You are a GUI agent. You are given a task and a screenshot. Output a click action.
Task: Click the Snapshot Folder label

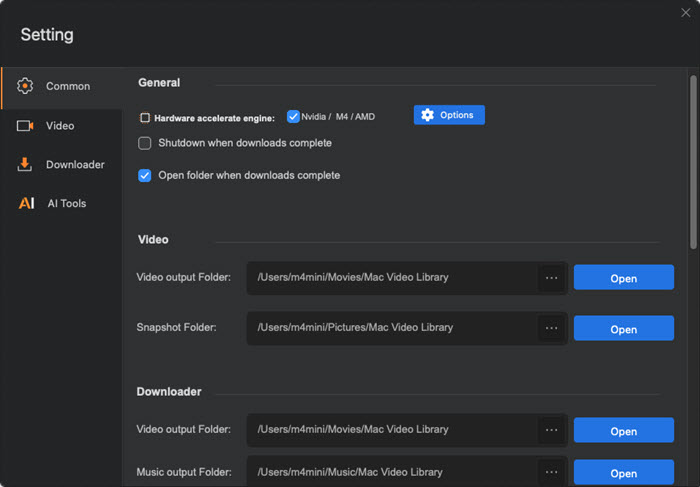tap(176, 327)
